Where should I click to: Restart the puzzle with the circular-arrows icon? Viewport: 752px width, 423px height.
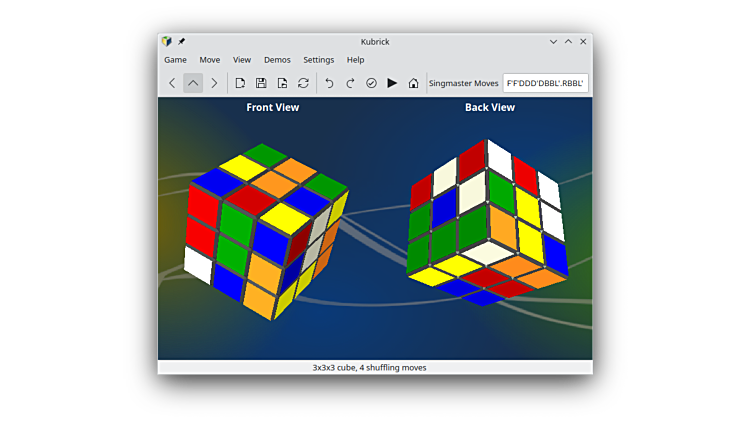pyautogui.click(x=303, y=83)
